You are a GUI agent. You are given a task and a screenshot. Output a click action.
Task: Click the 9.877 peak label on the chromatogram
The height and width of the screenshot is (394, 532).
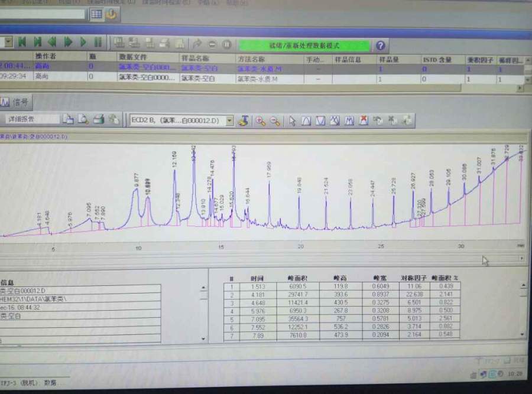click(137, 180)
